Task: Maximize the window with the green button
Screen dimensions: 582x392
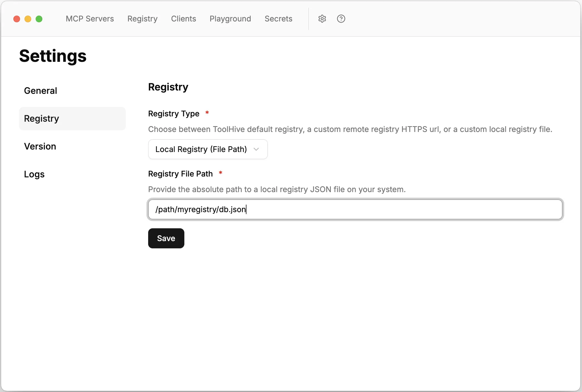Action: coord(39,19)
